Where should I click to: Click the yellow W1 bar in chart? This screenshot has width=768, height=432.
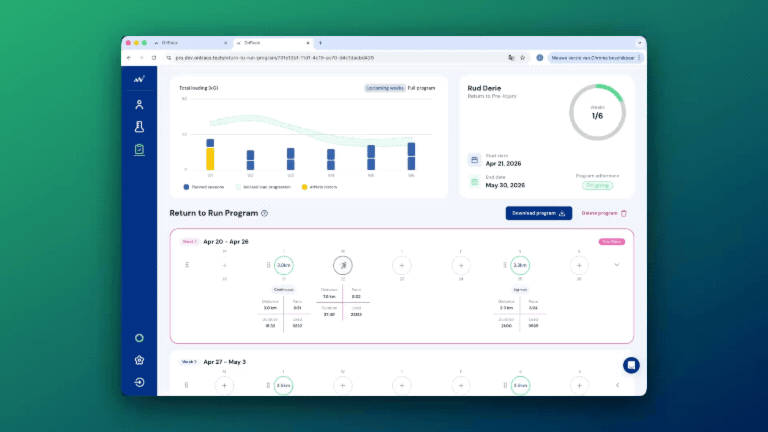click(210, 159)
